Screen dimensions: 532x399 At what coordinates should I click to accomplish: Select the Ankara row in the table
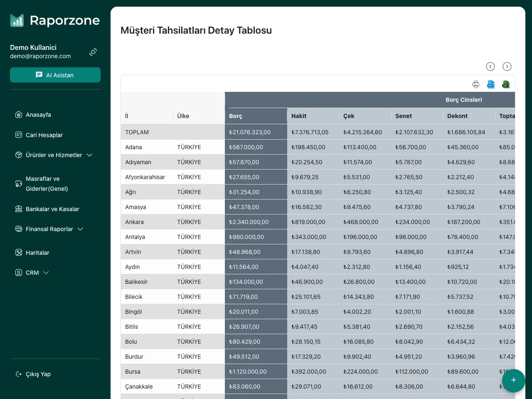(134, 222)
